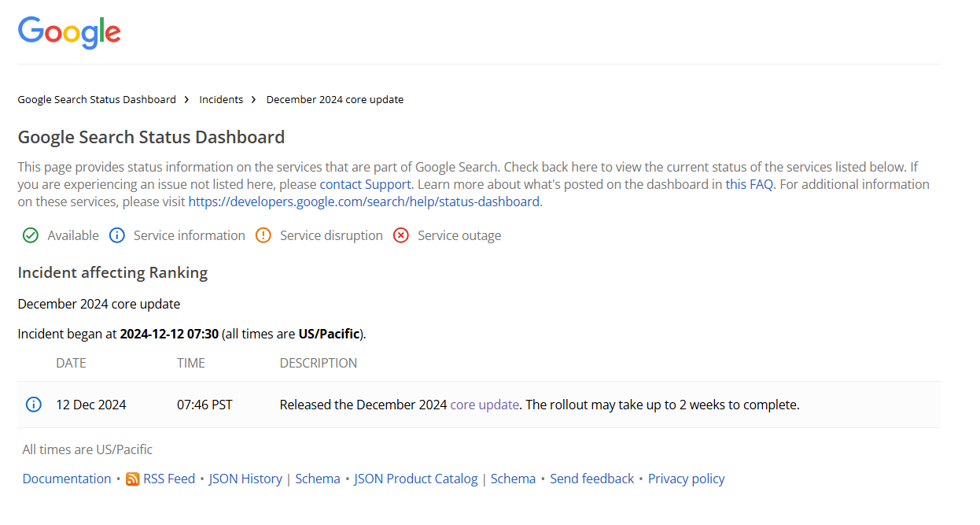Open Schema link after JSON History
The width and height of the screenshot is (980, 525).
pos(318,479)
